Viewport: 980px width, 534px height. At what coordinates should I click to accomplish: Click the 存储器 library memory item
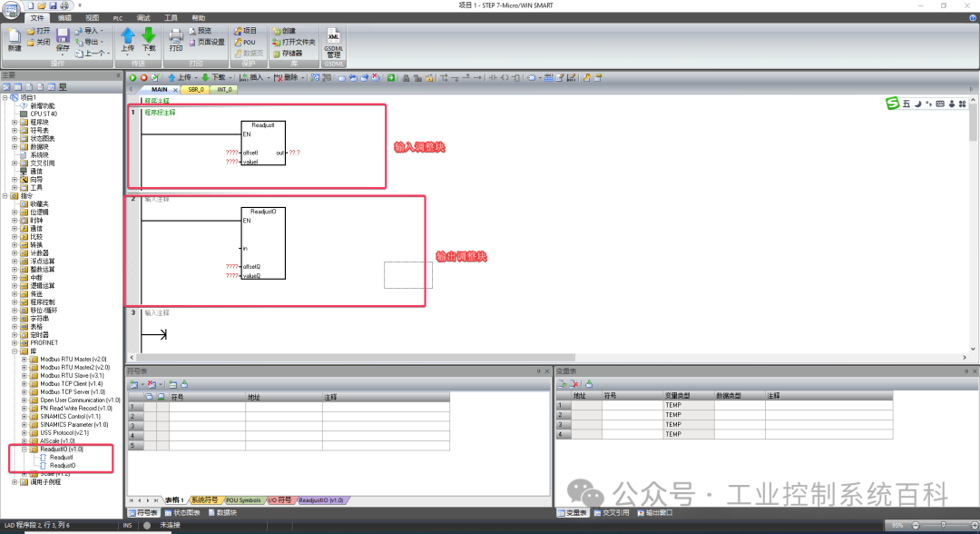(288, 54)
